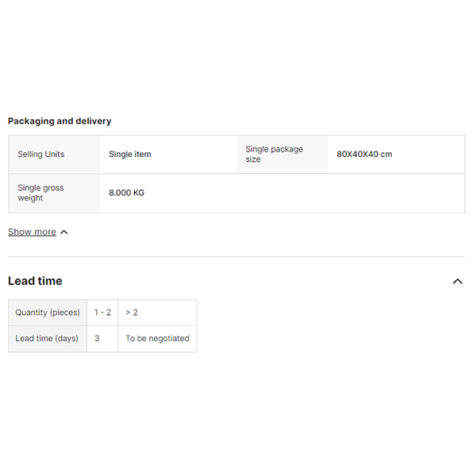Click the divider line above Lead time

pyautogui.click(x=236, y=256)
